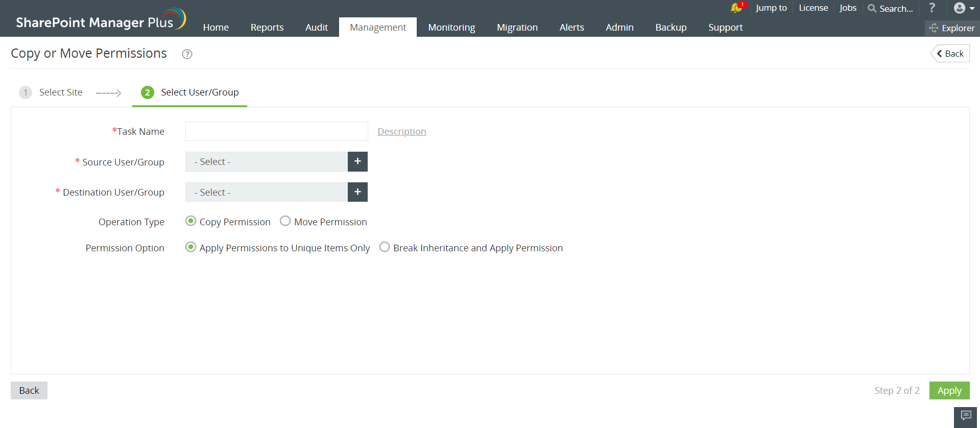Viewport: 980px width, 428px height.
Task: Click the bottom-left Back button
Action: point(29,390)
